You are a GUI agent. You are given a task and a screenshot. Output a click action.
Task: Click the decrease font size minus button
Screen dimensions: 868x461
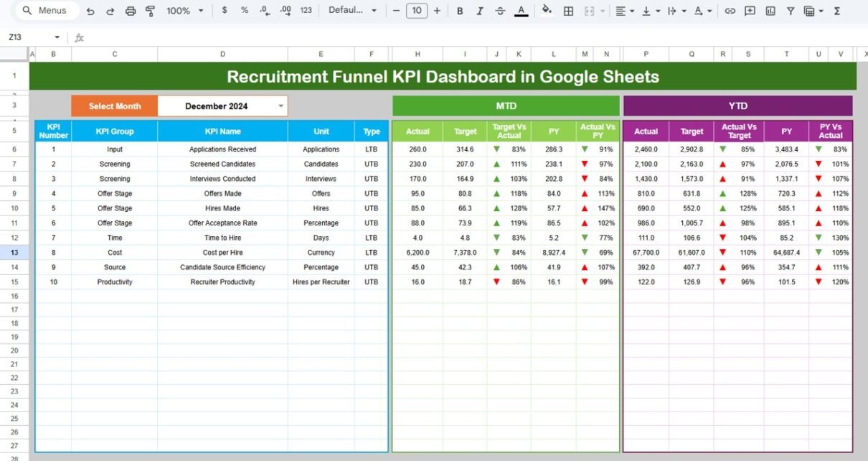(x=396, y=11)
